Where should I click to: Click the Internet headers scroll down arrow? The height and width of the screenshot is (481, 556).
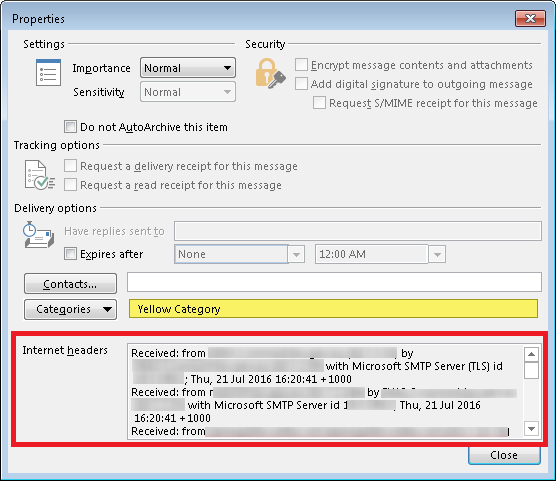coord(531,429)
